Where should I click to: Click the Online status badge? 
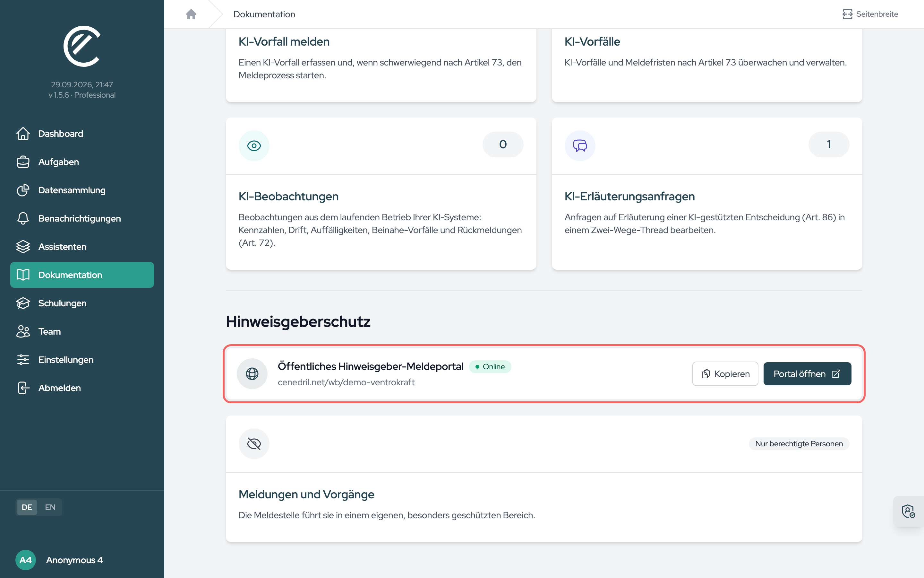coord(490,367)
